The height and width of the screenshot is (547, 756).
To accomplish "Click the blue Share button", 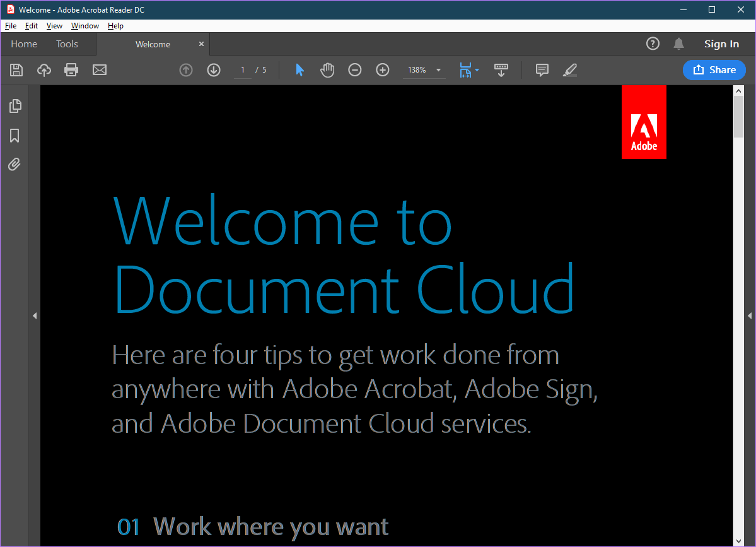I will click(714, 70).
